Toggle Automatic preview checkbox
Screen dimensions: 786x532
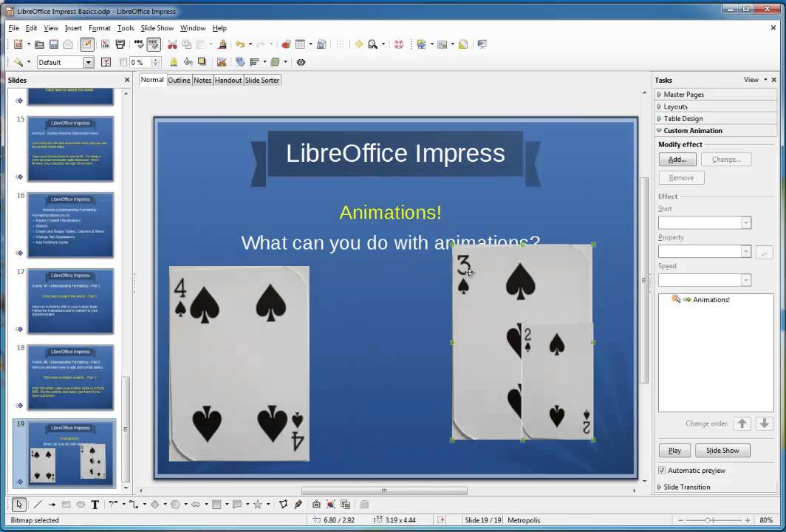[662, 471]
